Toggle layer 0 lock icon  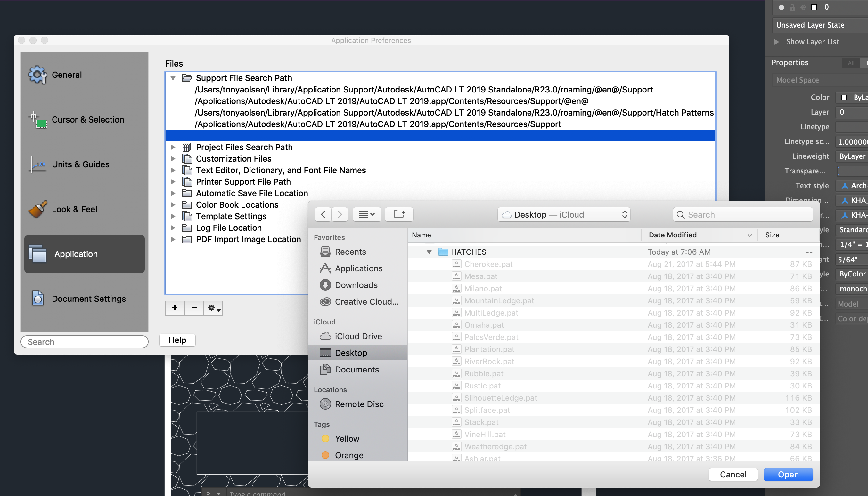pyautogui.click(x=792, y=7)
